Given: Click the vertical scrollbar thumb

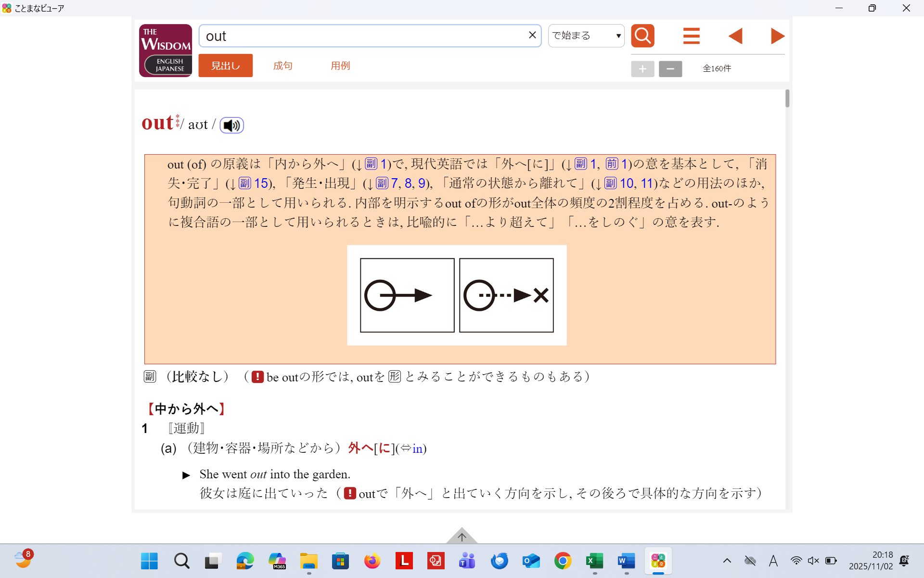Looking at the screenshot, I should (787, 99).
